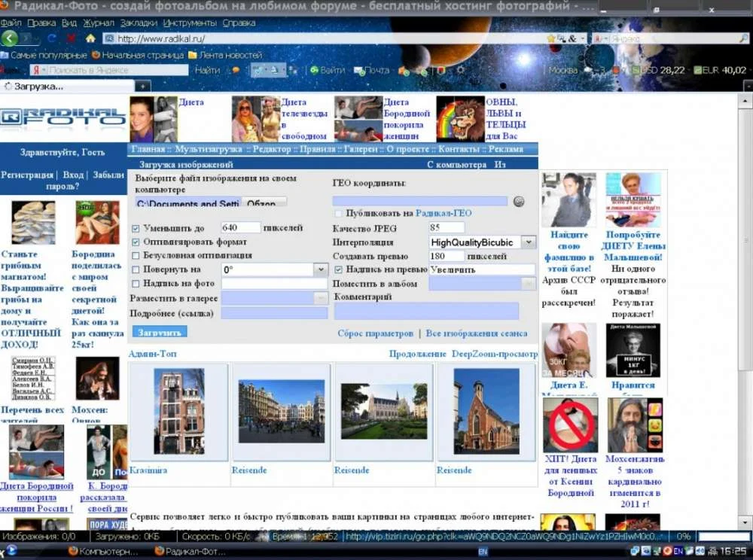Click 'Сброс параметров' link
Screen dimensions: 753x560
click(375, 333)
